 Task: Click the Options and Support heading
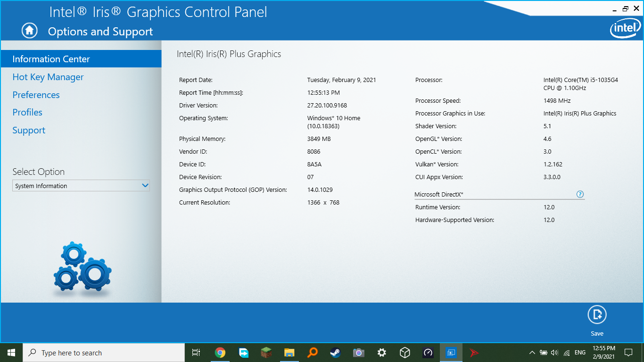(100, 32)
